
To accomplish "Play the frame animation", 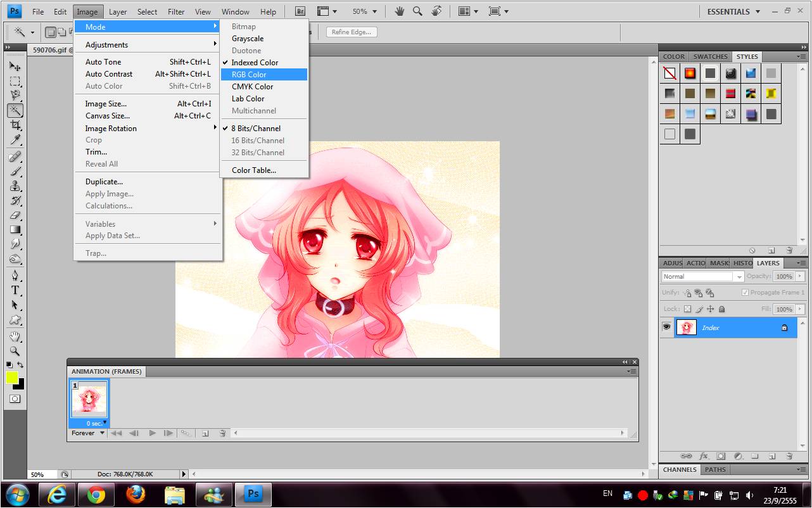I will click(x=152, y=433).
